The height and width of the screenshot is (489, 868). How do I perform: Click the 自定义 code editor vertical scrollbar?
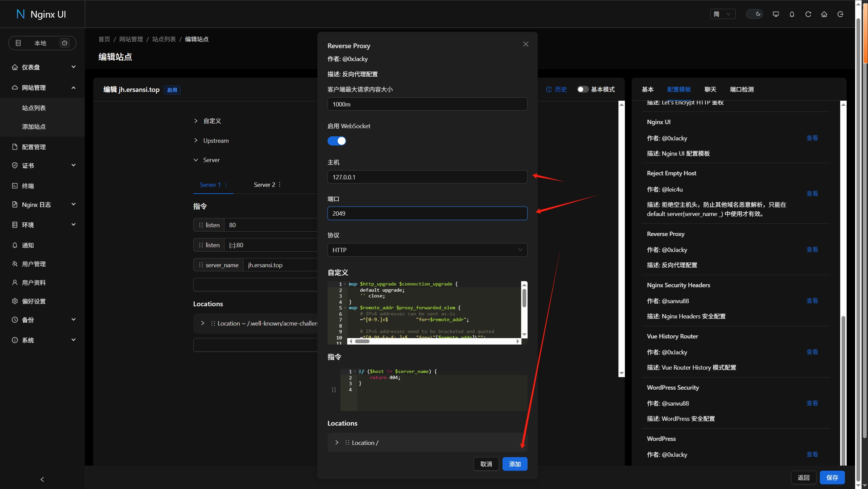[524, 298]
